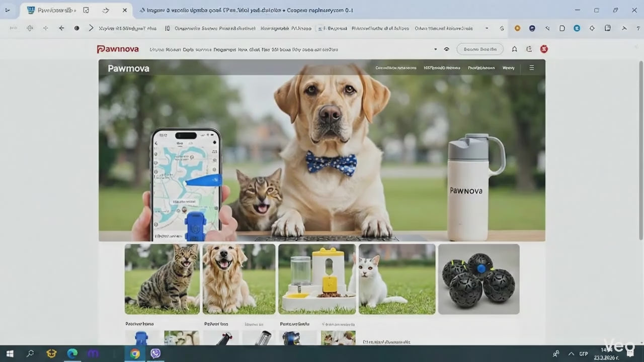Click the light-blue circular extension icon in the toolbar

pyautogui.click(x=577, y=29)
